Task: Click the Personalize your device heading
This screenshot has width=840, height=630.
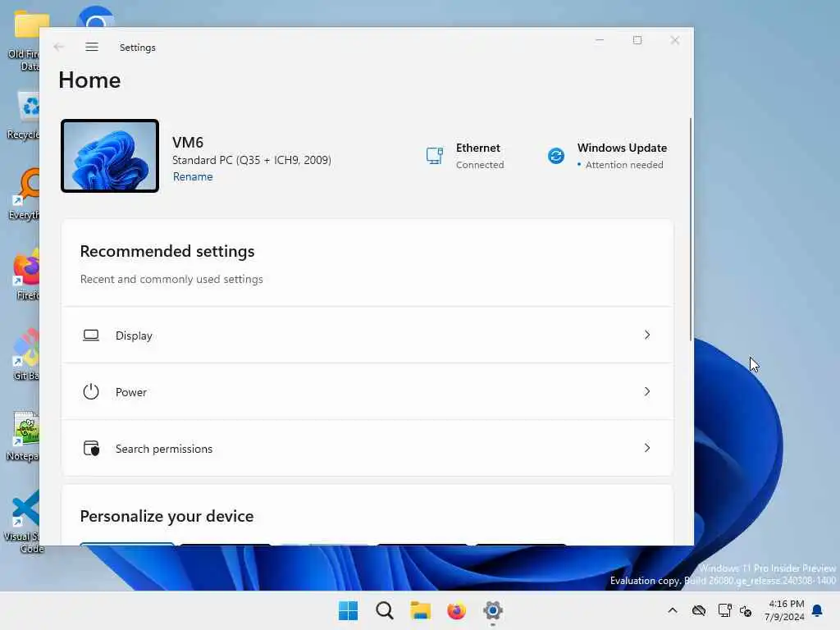Action: coord(167,517)
